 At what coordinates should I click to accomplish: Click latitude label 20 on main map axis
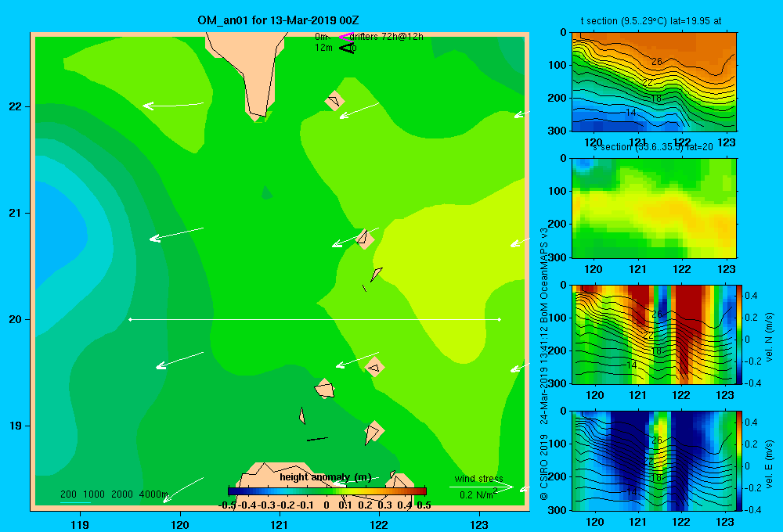pos(16,319)
